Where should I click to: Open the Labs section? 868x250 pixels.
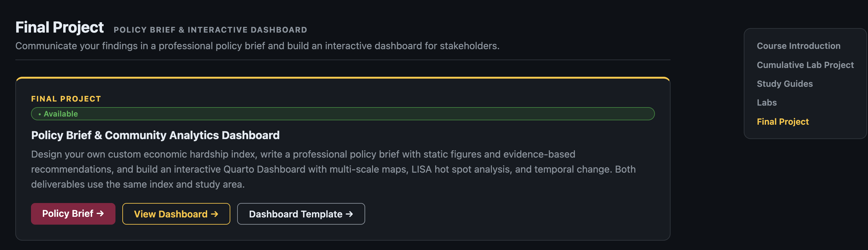(767, 102)
